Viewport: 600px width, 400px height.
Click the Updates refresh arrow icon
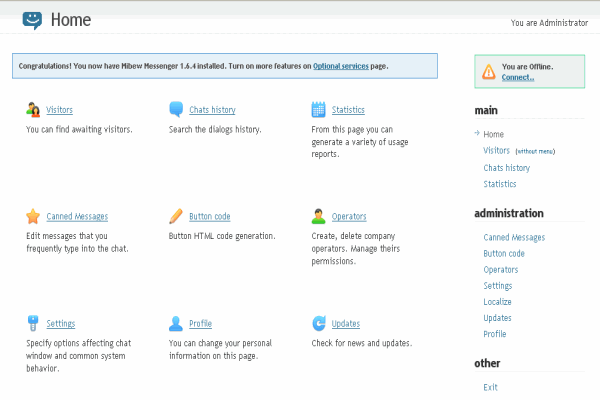(319, 323)
